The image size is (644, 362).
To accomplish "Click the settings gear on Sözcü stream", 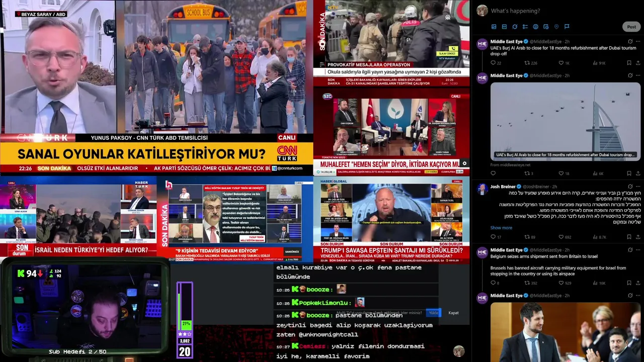I will tap(464, 163).
